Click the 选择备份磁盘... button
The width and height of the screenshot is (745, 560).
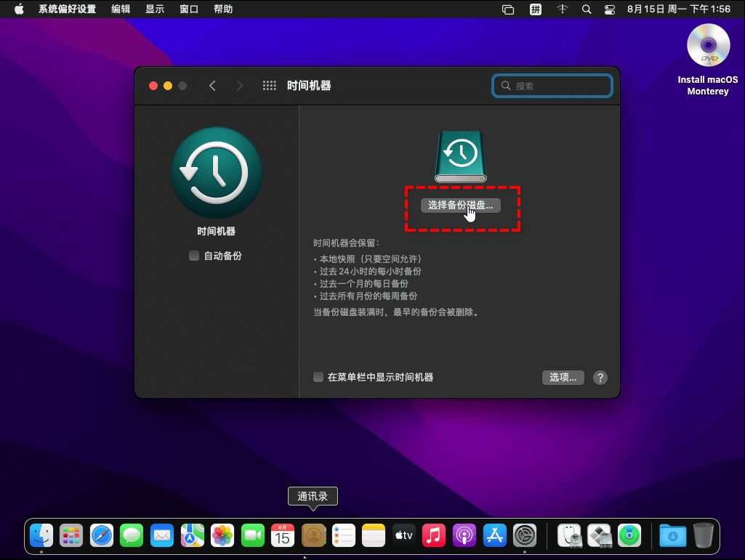click(x=461, y=206)
